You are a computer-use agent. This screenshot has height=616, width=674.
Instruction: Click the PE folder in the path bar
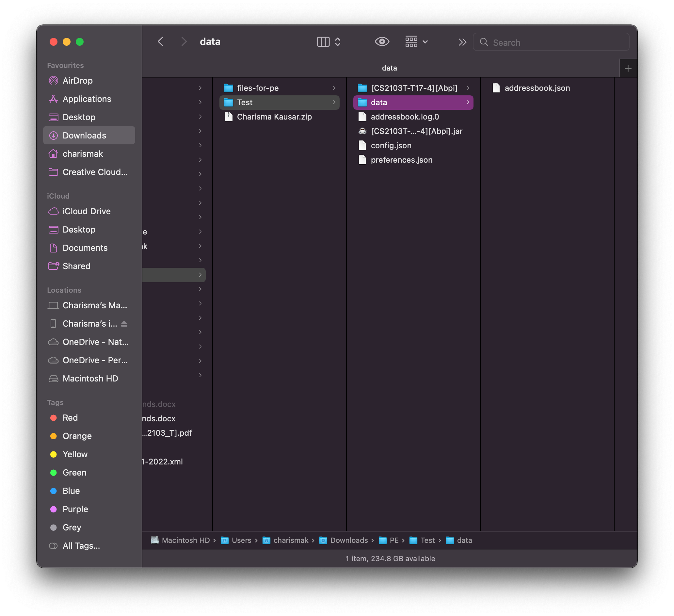(x=393, y=541)
